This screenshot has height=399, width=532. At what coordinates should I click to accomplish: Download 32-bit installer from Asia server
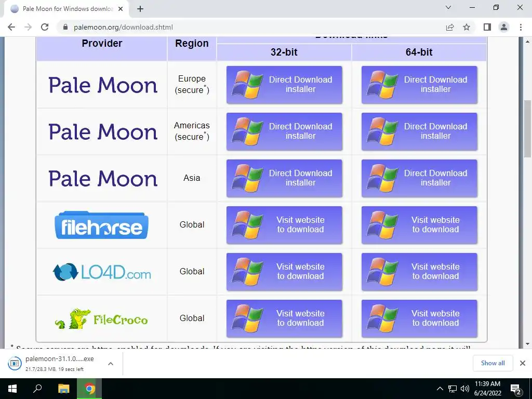[284, 179]
